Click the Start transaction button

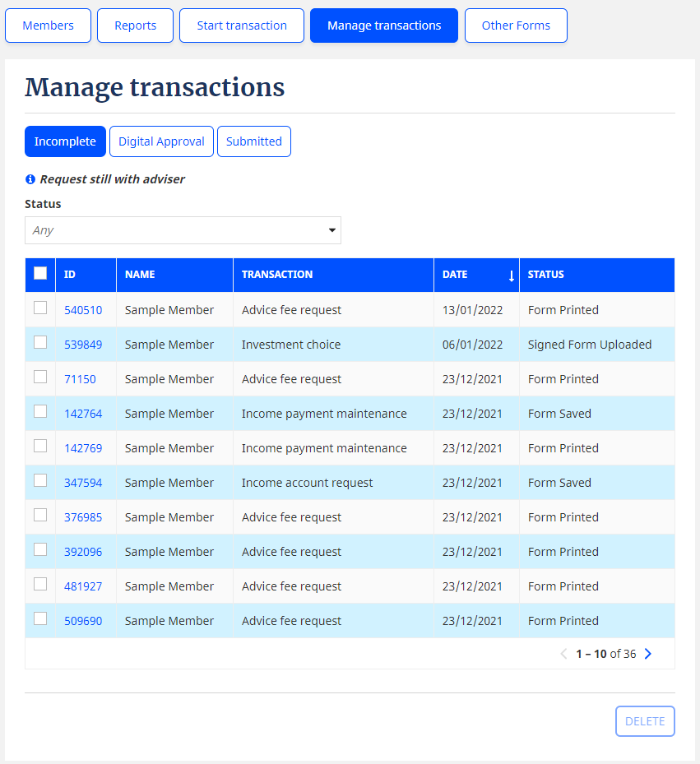(241, 25)
